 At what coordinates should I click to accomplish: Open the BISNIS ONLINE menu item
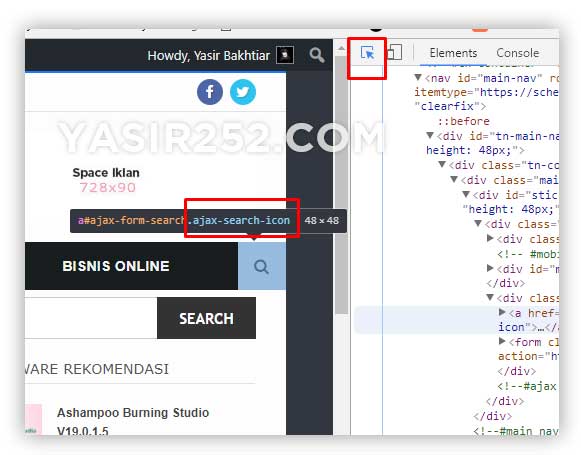pos(116,266)
